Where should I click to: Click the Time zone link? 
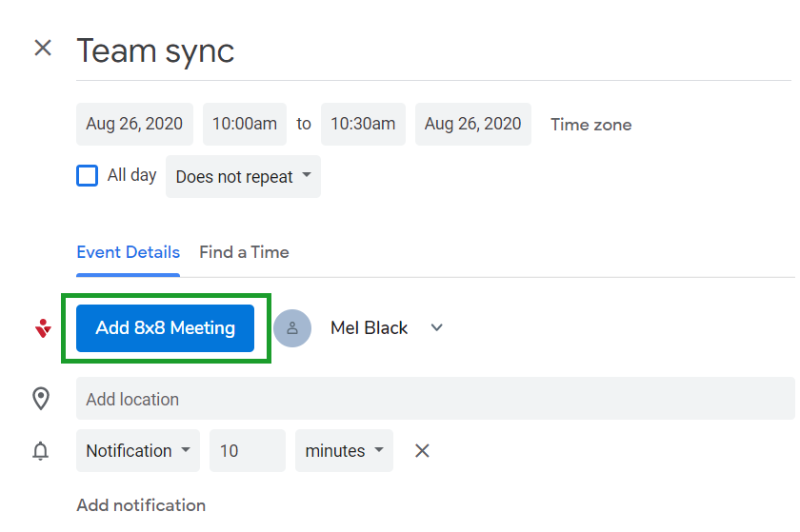tap(590, 125)
